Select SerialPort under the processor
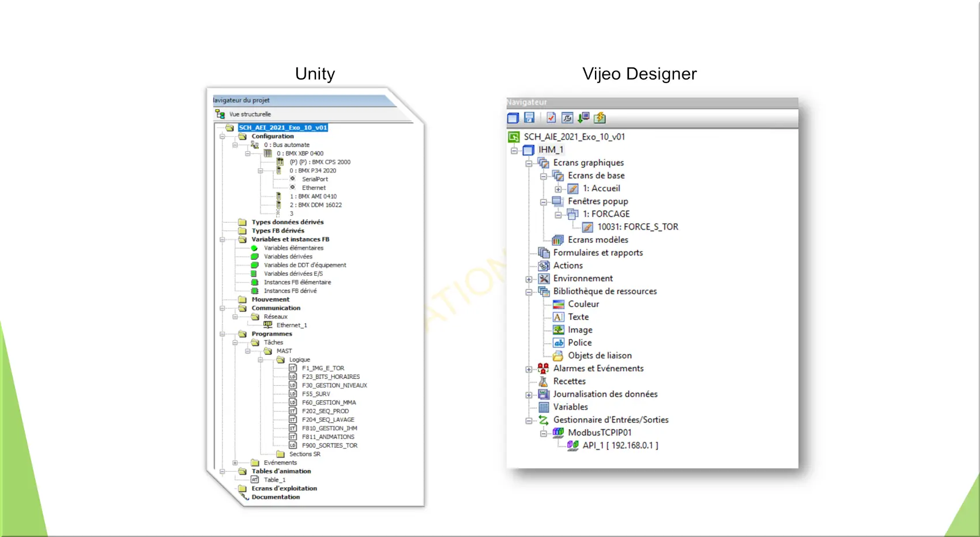980x537 pixels. 315,179
